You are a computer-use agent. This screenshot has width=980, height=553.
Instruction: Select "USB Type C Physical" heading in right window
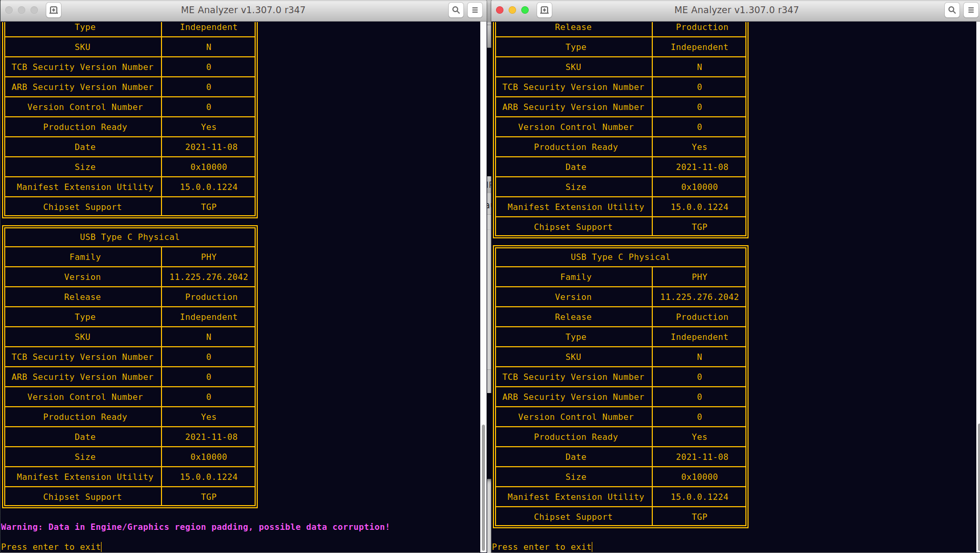click(621, 257)
